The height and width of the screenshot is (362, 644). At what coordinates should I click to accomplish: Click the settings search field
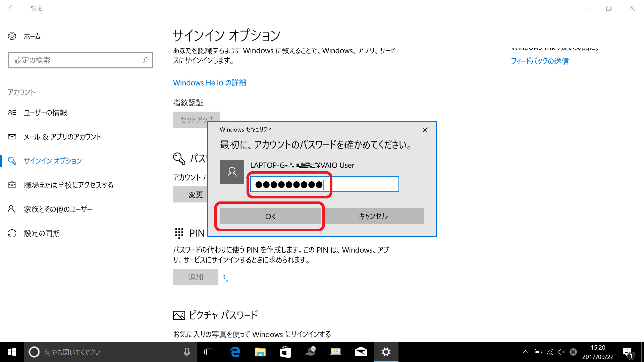coord(80,60)
